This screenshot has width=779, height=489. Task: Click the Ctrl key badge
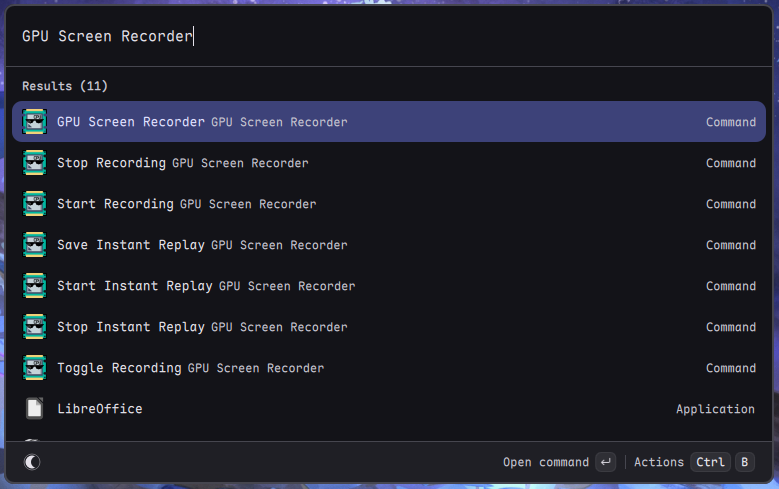pyautogui.click(x=710, y=462)
